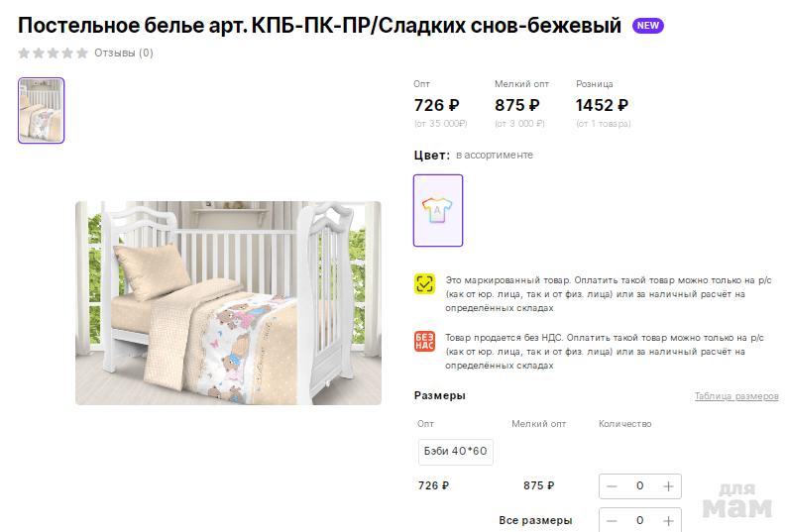Click the yellow marked-product icon

pyautogui.click(x=424, y=284)
